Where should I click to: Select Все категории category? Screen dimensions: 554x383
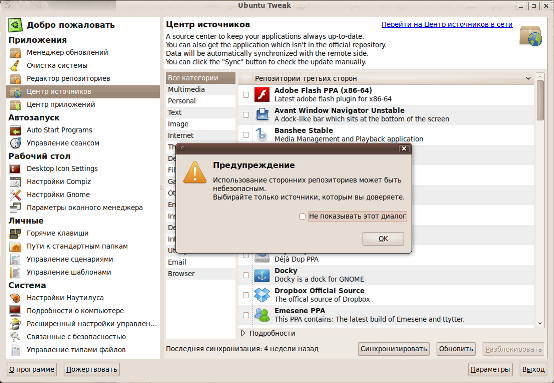200,78
